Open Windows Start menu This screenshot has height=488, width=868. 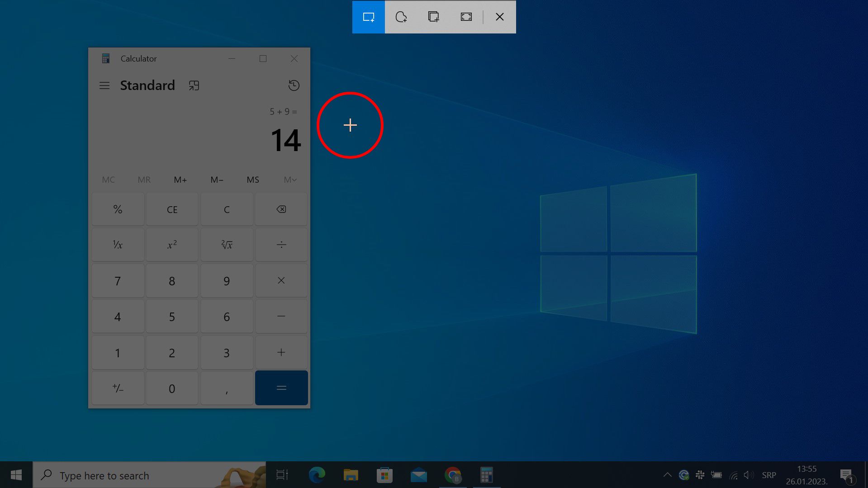(x=16, y=475)
